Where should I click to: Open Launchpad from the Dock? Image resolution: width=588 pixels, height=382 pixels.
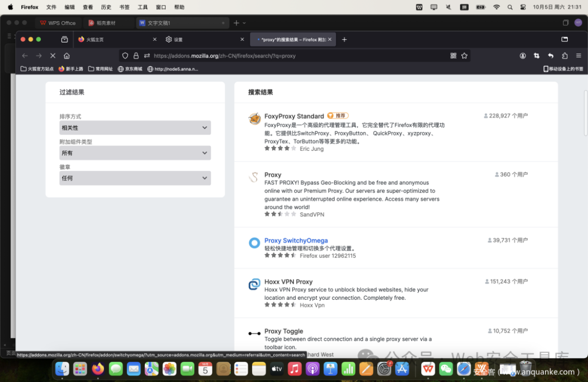[80, 369]
